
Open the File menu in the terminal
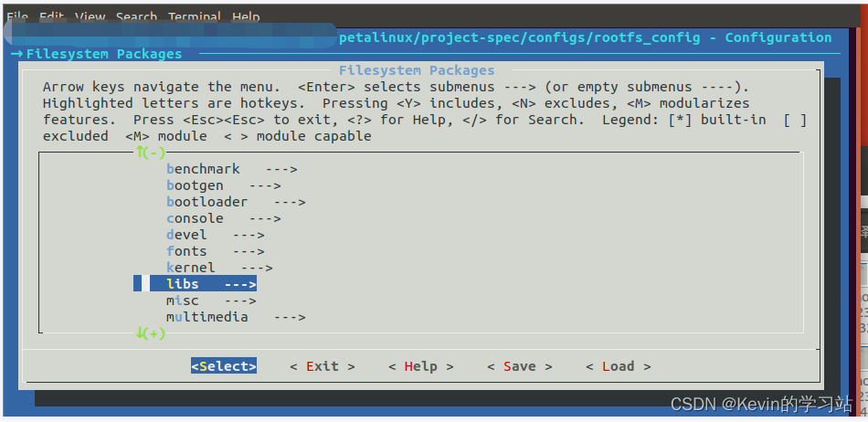click(17, 16)
